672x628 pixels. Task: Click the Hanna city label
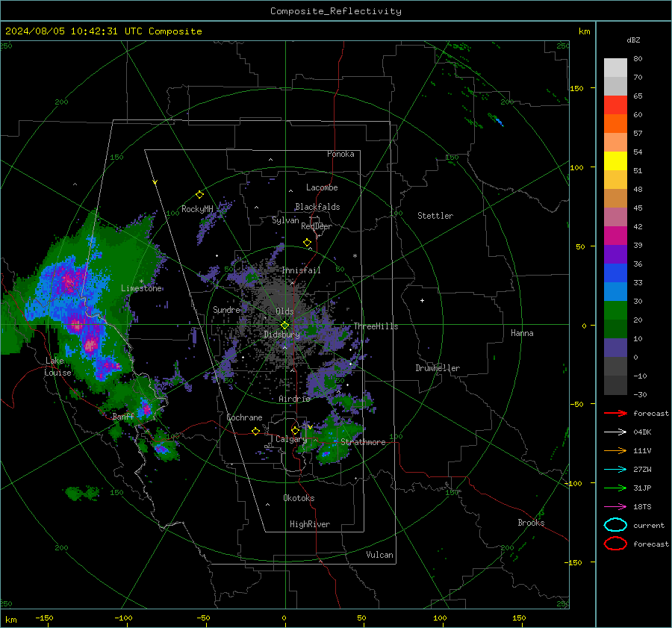[522, 333]
